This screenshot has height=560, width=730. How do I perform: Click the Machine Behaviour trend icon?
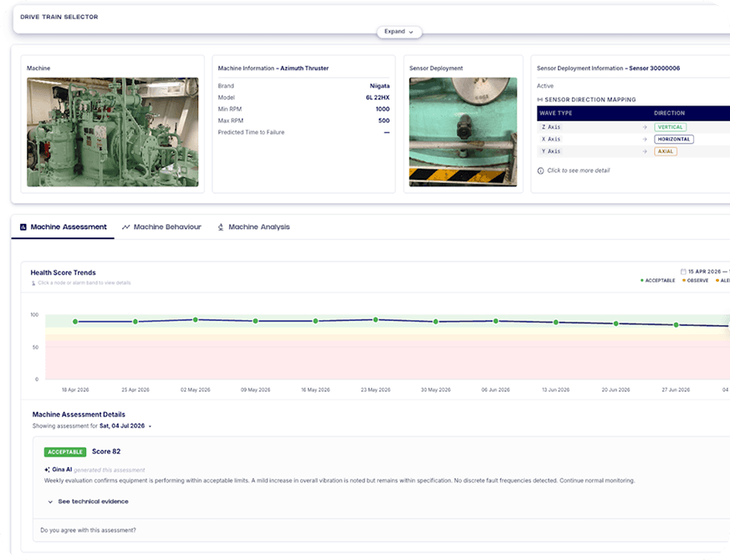point(125,227)
